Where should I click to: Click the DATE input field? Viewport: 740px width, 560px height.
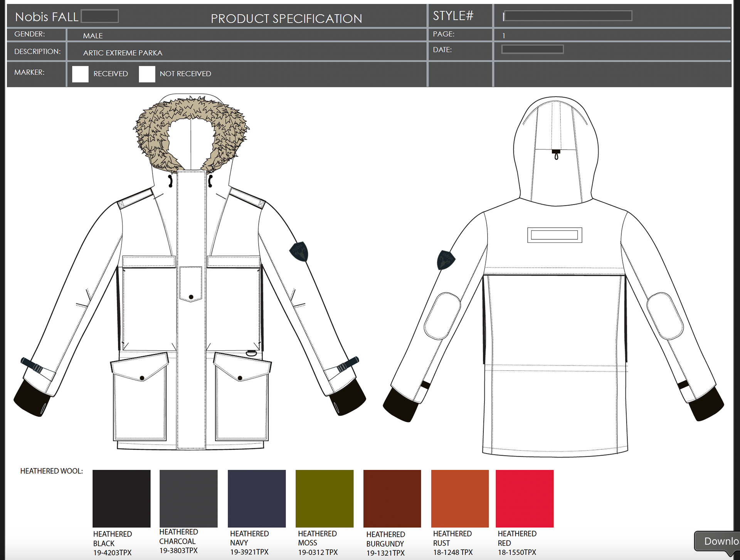(x=532, y=49)
